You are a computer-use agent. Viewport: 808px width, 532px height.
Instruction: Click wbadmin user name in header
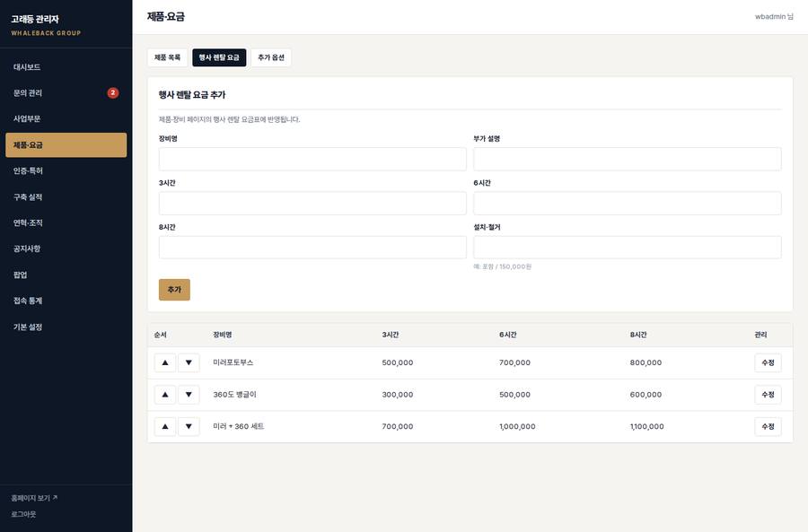click(x=774, y=16)
